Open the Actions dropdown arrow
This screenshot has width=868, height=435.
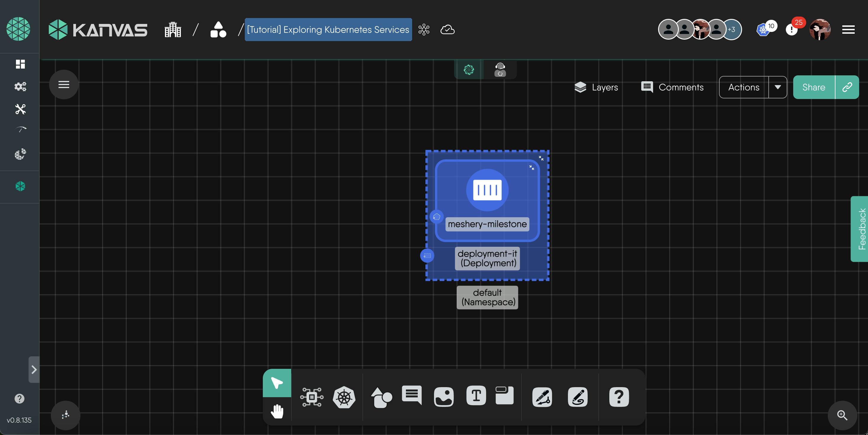click(777, 87)
